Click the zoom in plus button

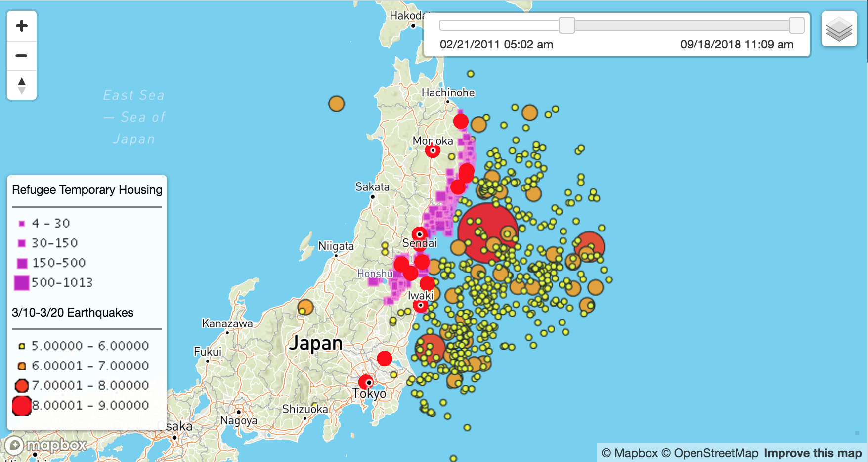click(22, 26)
